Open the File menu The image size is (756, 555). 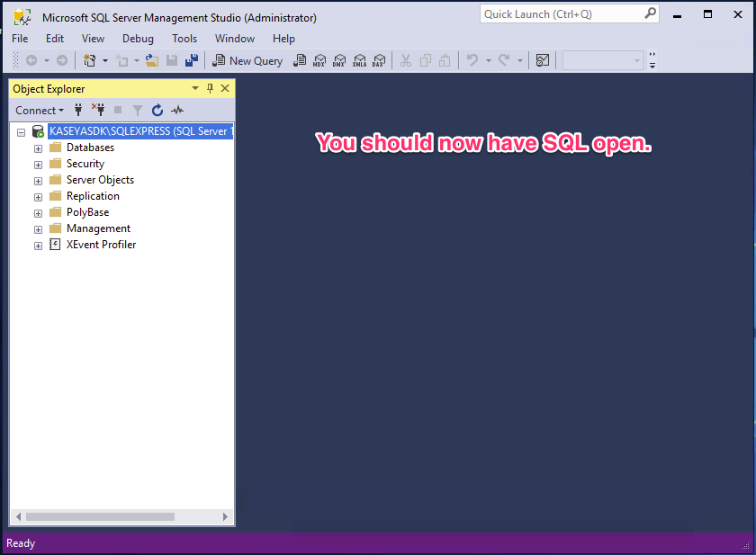pyautogui.click(x=20, y=39)
